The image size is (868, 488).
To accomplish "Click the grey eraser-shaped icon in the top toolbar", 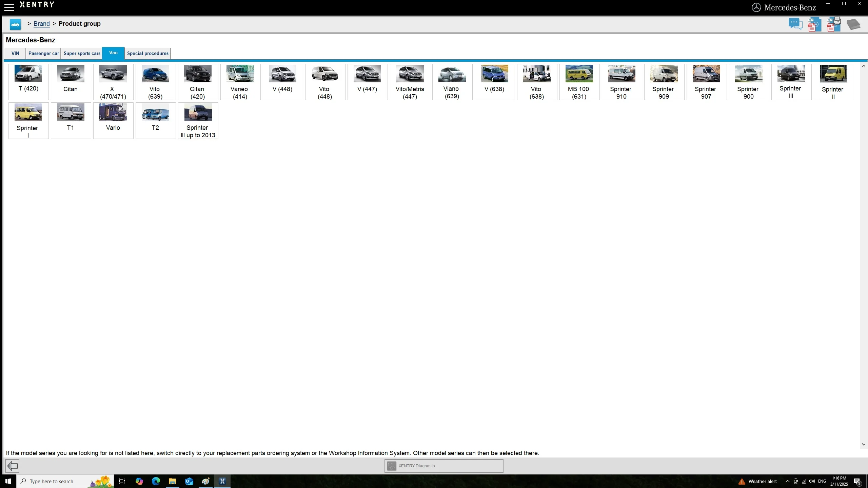I will pos(853,24).
